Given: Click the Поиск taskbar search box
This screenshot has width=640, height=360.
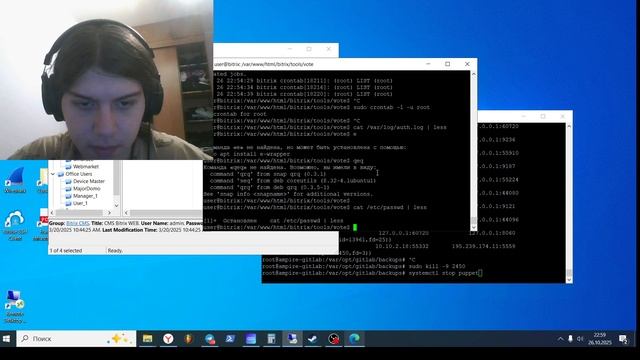Looking at the screenshot, I should [x=76, y=339].
